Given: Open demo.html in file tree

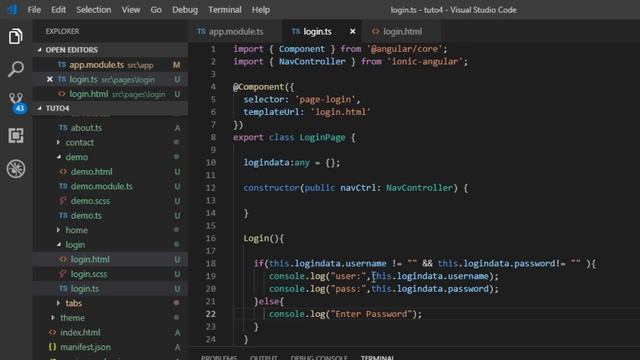Looking at the screenshot, I should click(x=110, y=171).
